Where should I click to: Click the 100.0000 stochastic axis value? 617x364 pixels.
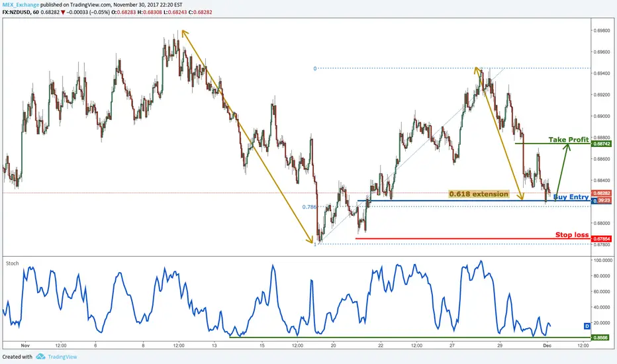pos(603,261)
